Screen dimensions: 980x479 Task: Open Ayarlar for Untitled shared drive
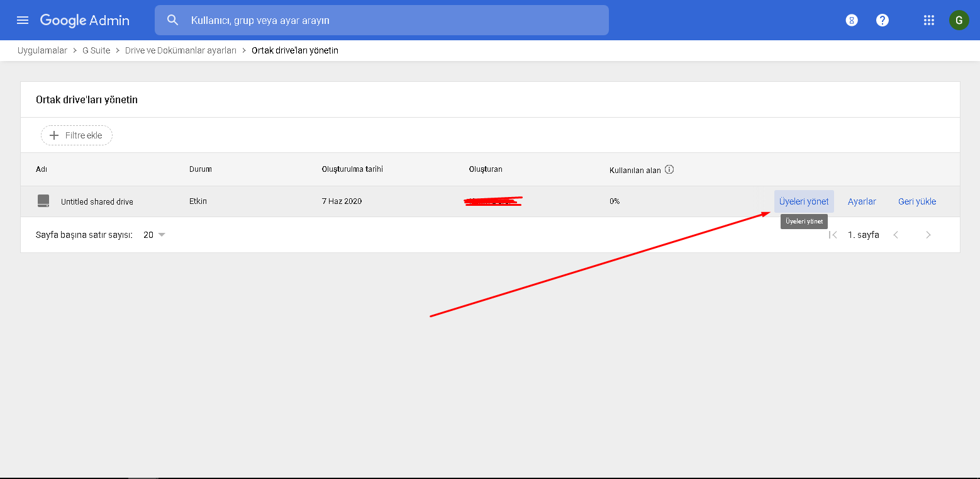coord(862,201)
